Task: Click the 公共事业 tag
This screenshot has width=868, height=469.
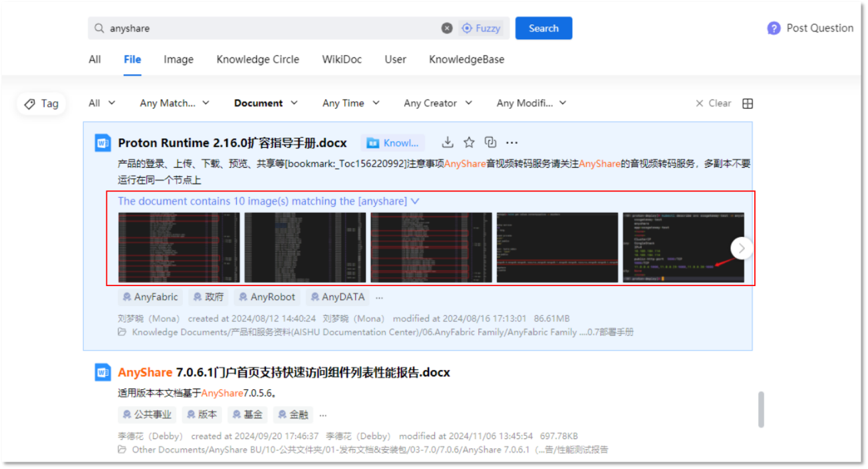Action: click(148, 414)
